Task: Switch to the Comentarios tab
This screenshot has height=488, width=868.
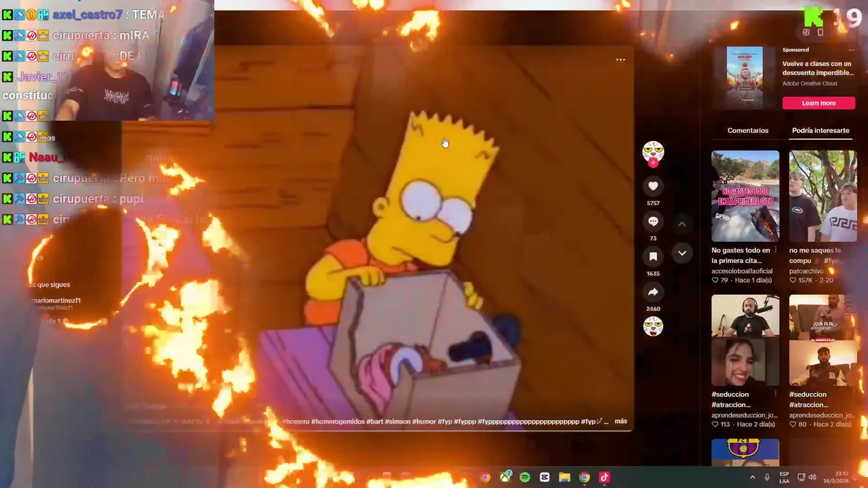Action: tap(748, 131)
